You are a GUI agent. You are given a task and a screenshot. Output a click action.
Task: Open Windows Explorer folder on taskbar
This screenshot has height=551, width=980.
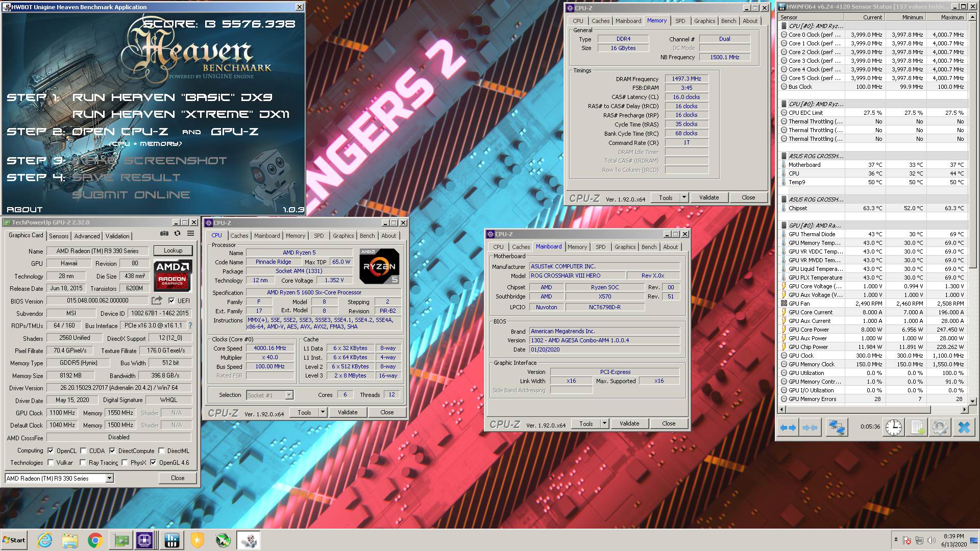[70, 540]
